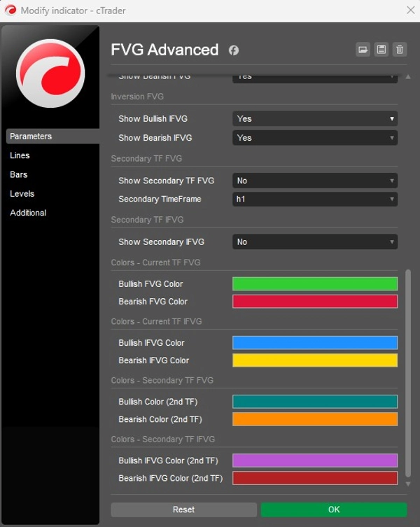Expand the Secondary TimeFrame h1 dropdown
The image size is (420, 527).
click(315, 199)
